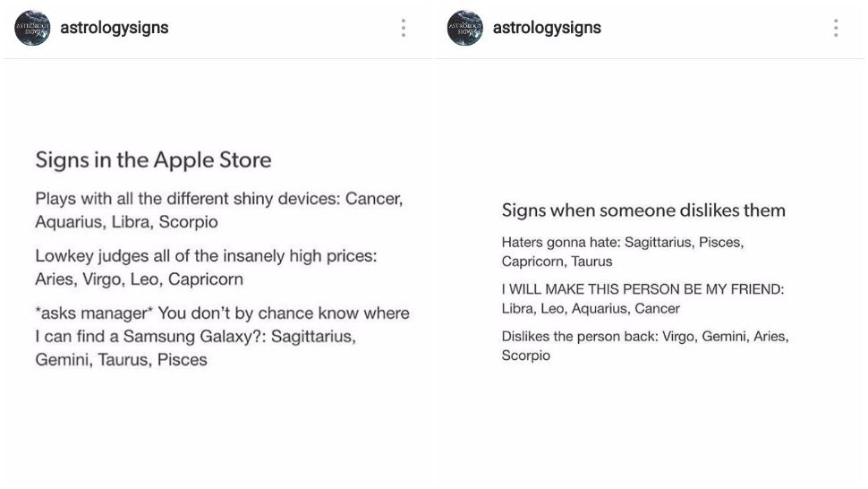Click the 'Dislikes the person back' line
The width and height of the screenshot is (868, 489).
tap(645, 346)
